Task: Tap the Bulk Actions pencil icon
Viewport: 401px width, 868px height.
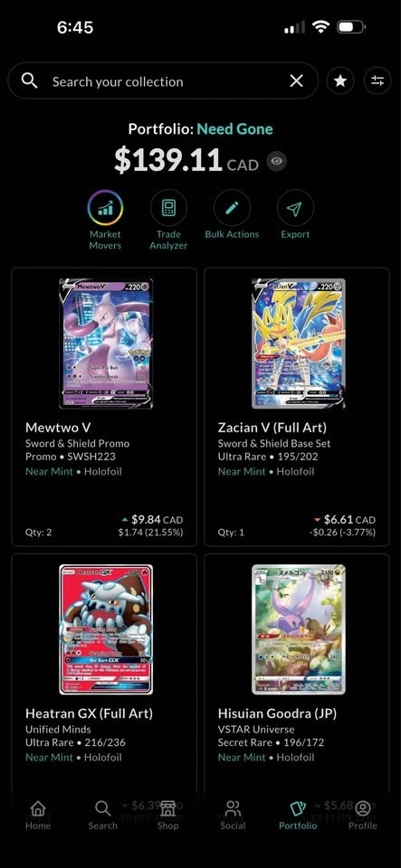Action: [232, 208]
